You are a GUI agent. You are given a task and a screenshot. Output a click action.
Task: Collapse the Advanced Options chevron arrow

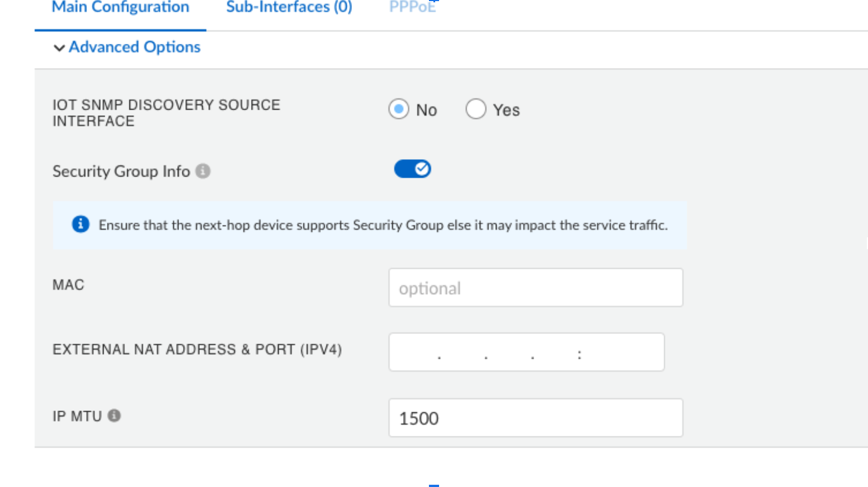click(x=59, y=48)
